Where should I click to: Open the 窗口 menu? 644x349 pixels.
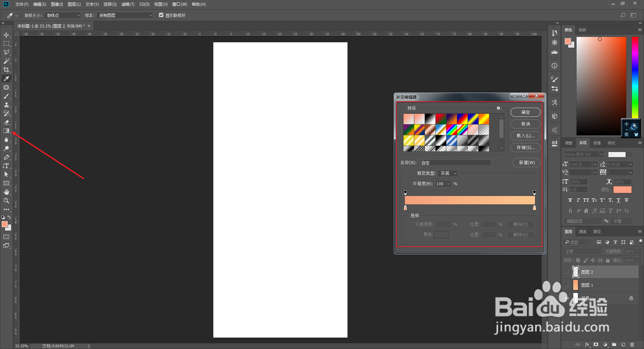(179, 4)
